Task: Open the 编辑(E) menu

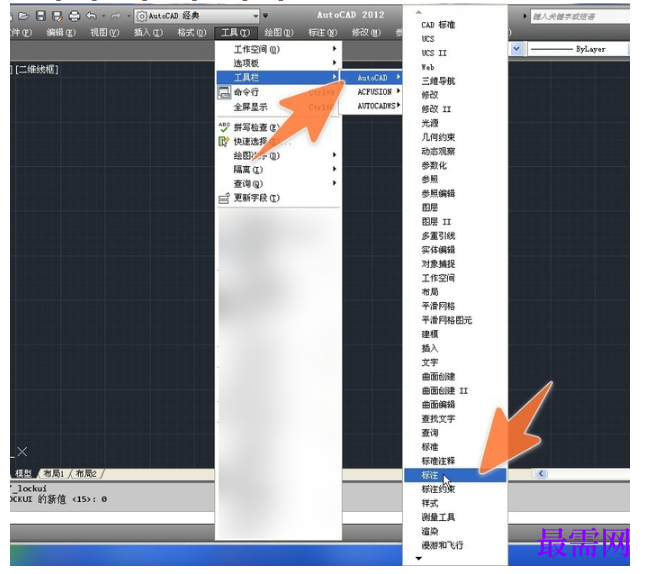Action: click(x=61, y=32)
